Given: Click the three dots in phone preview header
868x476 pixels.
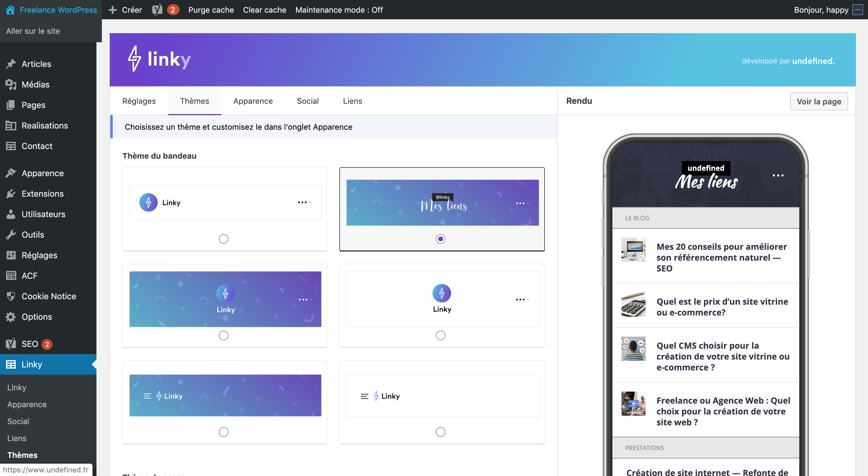Looking at the screenshot, I should (x=778, y=176).
